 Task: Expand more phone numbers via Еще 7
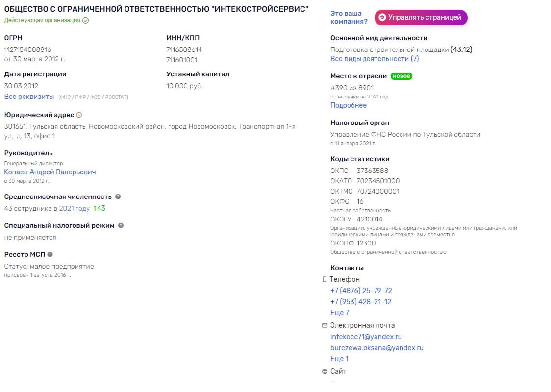pyautogui.click(x=339, y=313)
